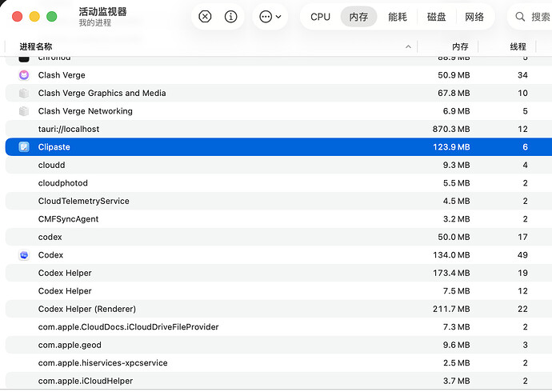The width and height of the screenshot is (552, 392).
Task: Sort by the 线程 column header
Action: 518,46
